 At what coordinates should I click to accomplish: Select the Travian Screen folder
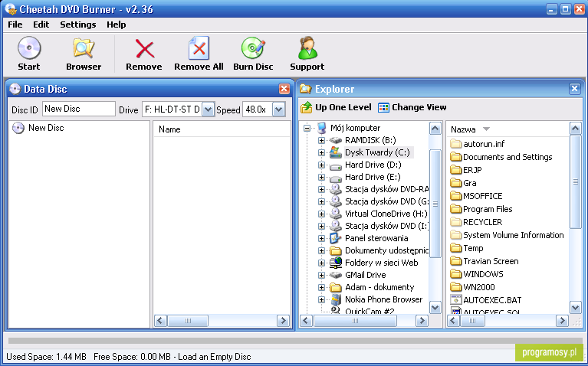(491, 261)
